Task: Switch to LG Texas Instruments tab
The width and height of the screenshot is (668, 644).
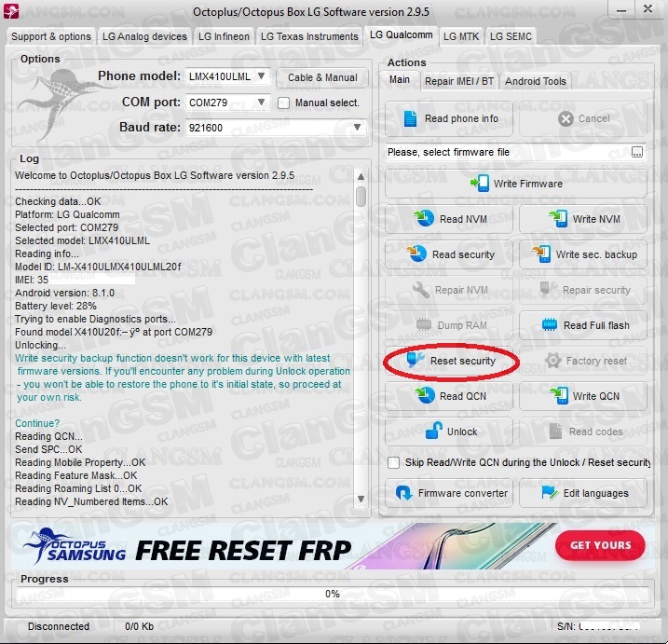Action: click(309, 36)
